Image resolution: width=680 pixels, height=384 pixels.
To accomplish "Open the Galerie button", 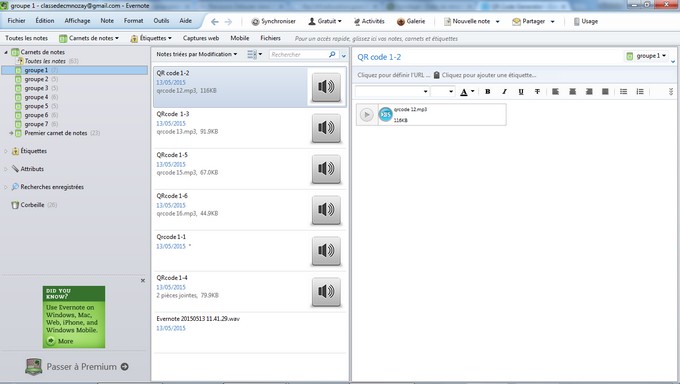I will [411, 21].
